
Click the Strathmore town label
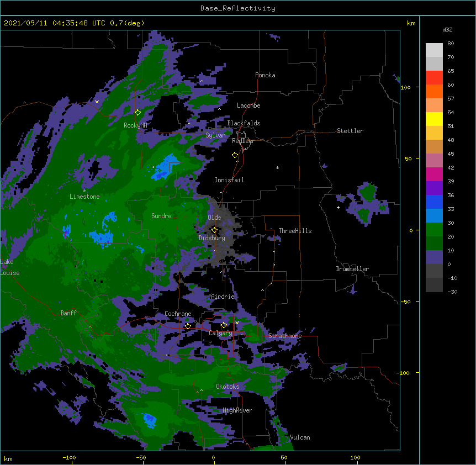tap(285, 336)
